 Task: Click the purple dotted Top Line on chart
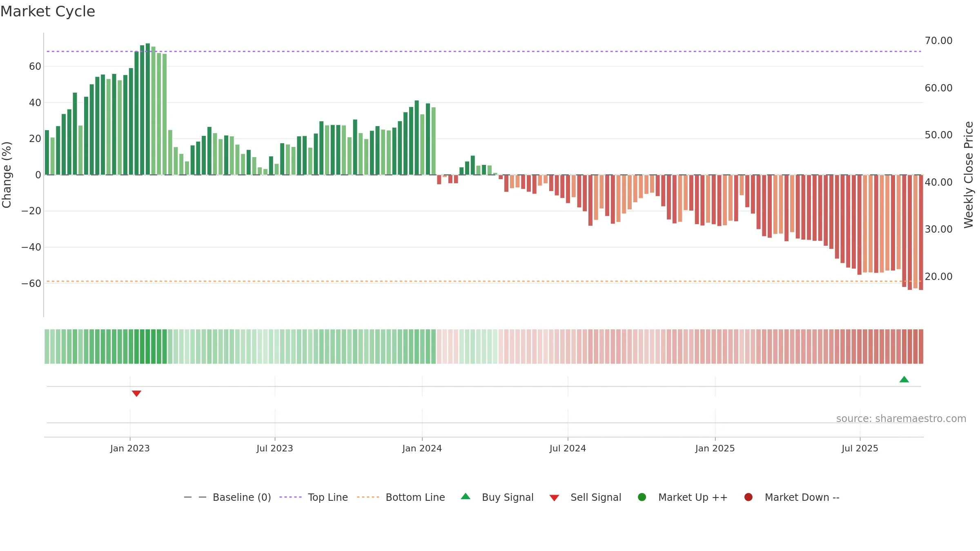click(x=484, y=51)
